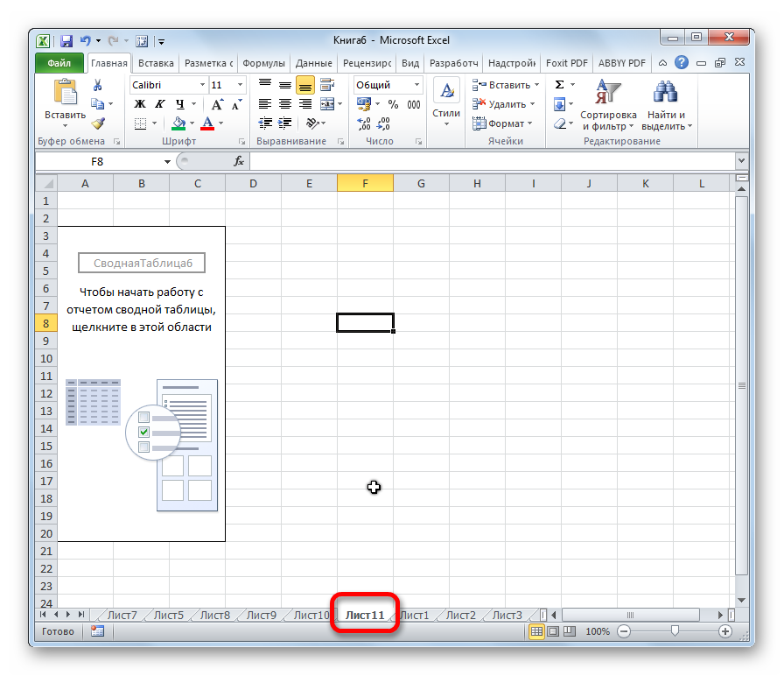Open Find and Select (Найти и выделить)
Viewport: 784px width, 676px height.
pos(666,105)
